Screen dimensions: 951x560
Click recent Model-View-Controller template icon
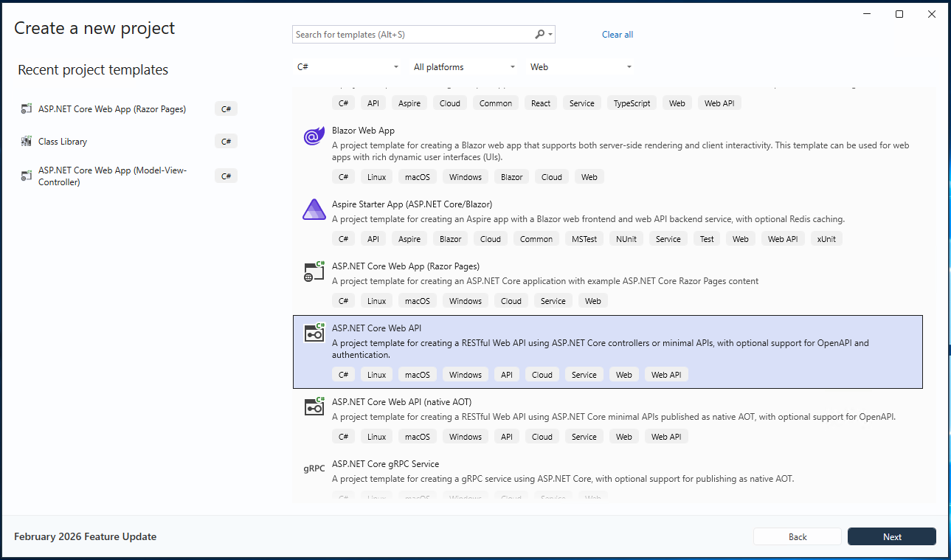(27, 176)
